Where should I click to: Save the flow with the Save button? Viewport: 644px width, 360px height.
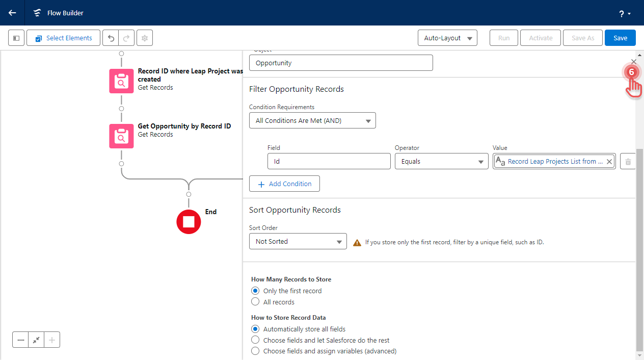tap(620, 38)
